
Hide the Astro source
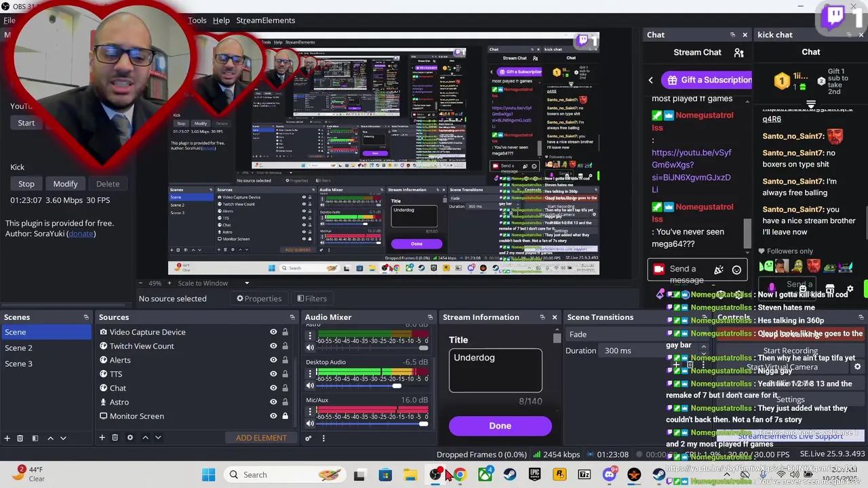coord(273,402)
